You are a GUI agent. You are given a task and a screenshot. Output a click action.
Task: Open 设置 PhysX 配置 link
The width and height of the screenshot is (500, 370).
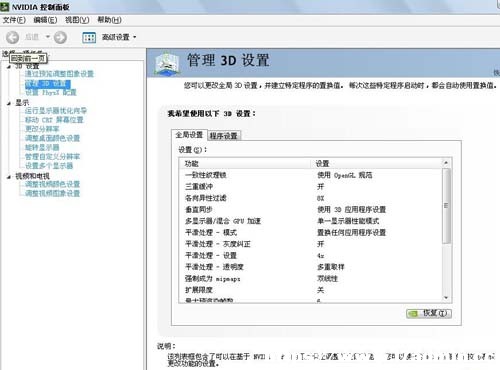pyautogui.click(x=51, y=92)
